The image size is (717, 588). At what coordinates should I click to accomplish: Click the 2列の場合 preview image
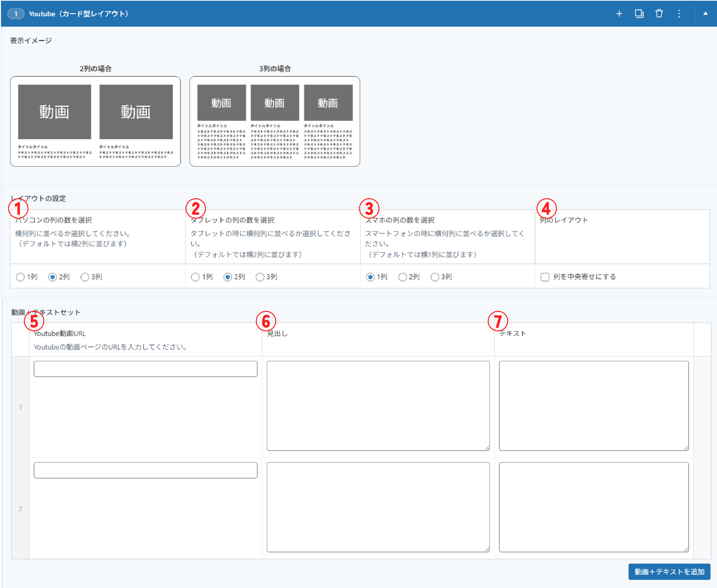coord(95,121)
